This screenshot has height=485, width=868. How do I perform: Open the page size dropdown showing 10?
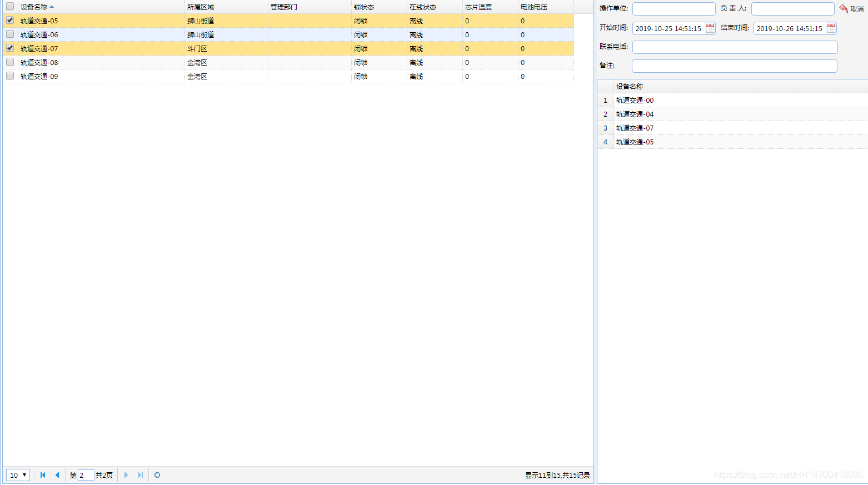(x=18, y=475)
